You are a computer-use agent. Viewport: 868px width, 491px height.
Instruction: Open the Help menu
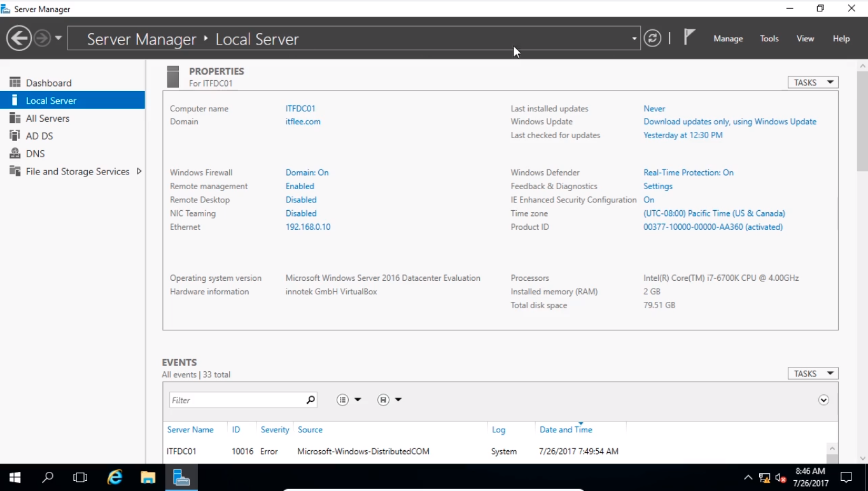[841, 39]
